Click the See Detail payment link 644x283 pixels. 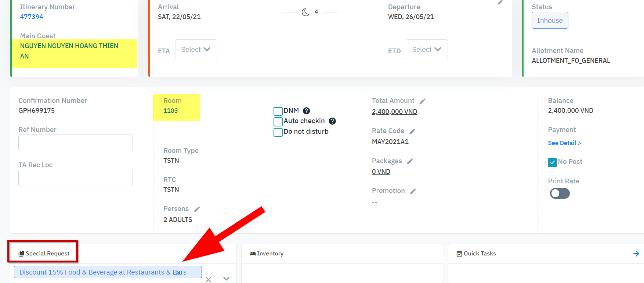click(564, 143)
